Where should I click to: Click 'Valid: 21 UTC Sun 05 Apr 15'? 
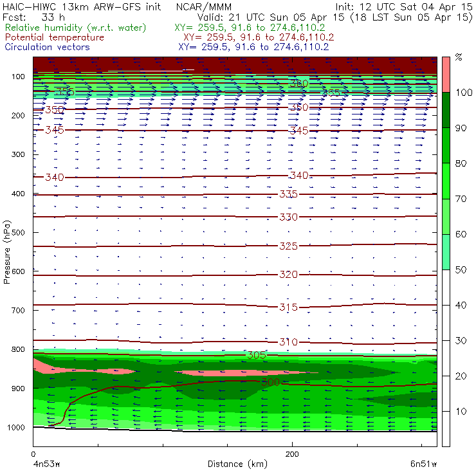[271, 17]
